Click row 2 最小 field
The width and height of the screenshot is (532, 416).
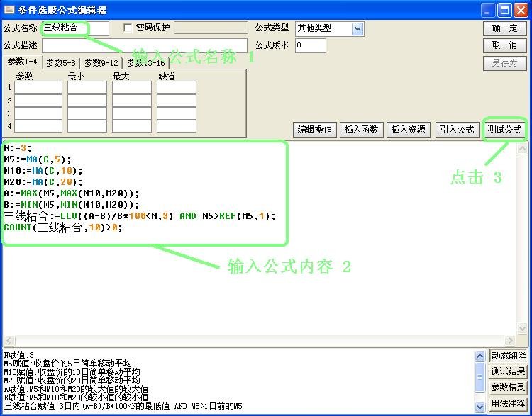tap(87, 101)
